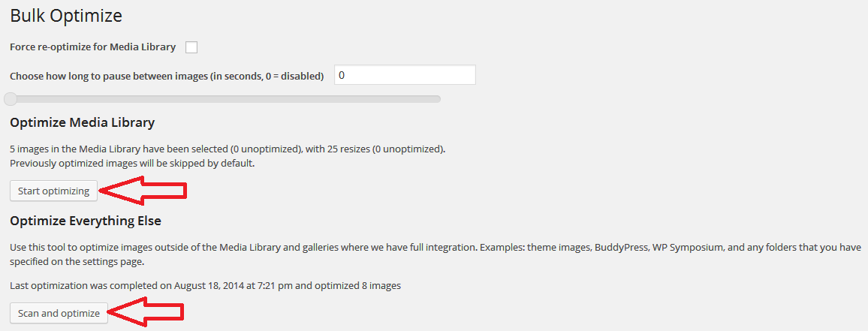
Task: Click the red arrow beside Scan and optimize
Action: pos(146,313)
